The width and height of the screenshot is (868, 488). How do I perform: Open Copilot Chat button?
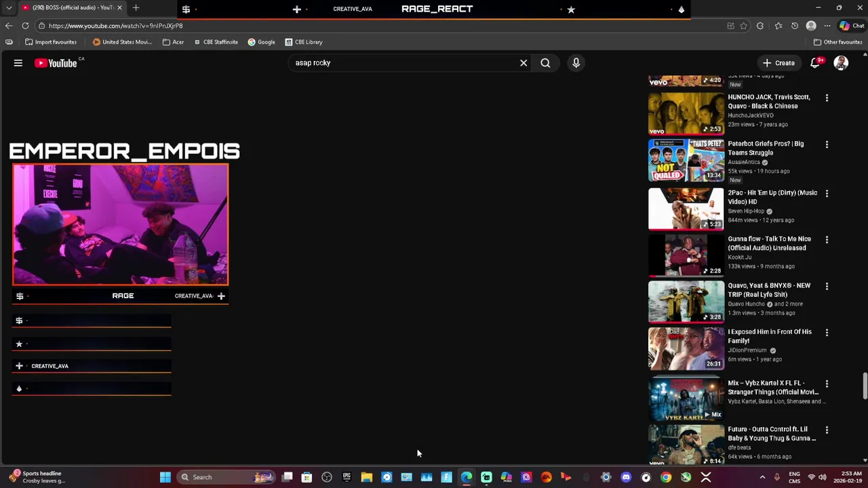[851, 26]
